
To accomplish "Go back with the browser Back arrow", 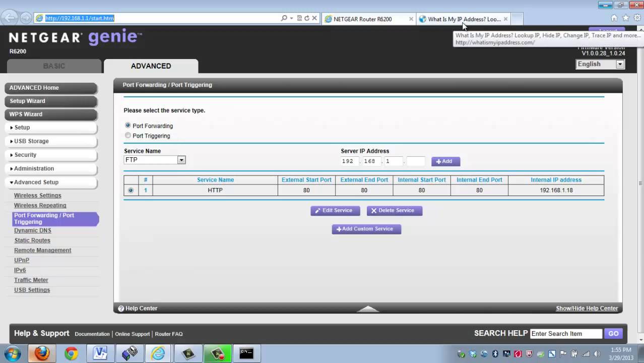I will click(9, 18).
